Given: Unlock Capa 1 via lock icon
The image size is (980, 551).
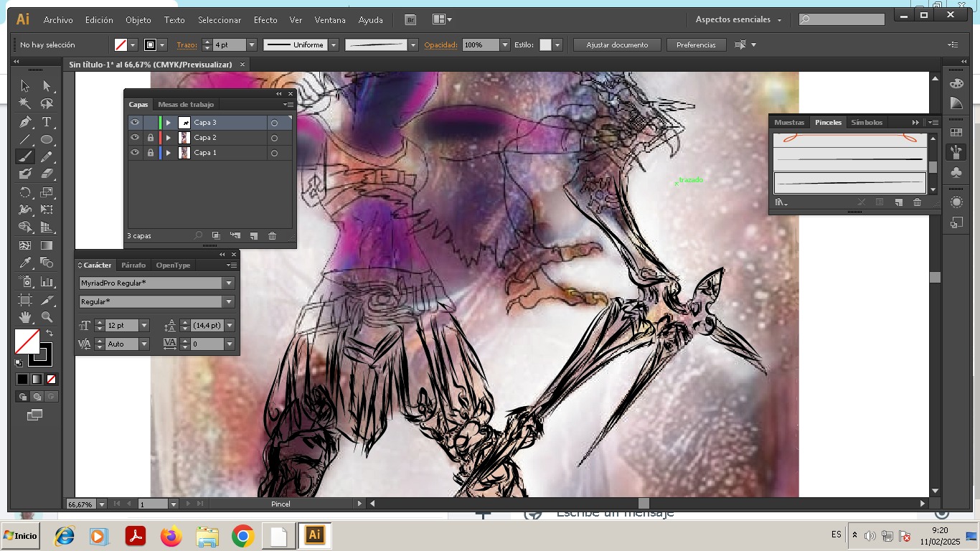Looking at the screenshot, I should (x=151, y=153).
